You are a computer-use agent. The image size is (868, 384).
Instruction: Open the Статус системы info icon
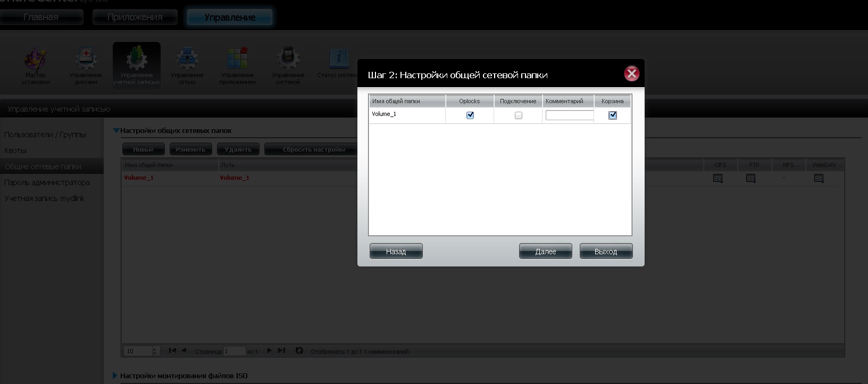(338, 63)
